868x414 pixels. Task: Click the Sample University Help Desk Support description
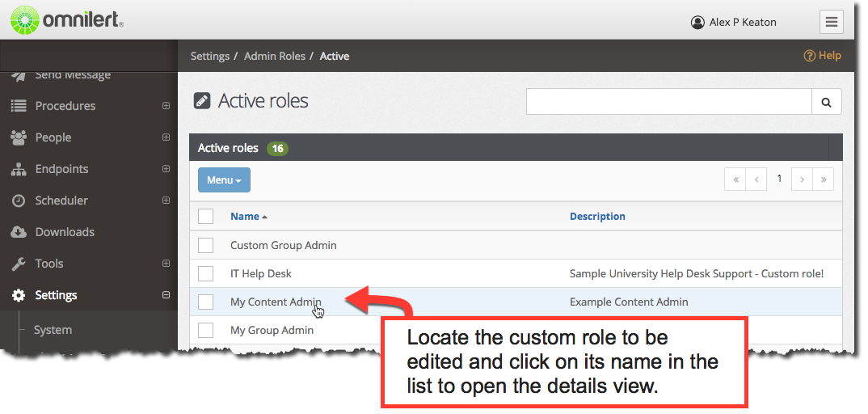[697, 273]
